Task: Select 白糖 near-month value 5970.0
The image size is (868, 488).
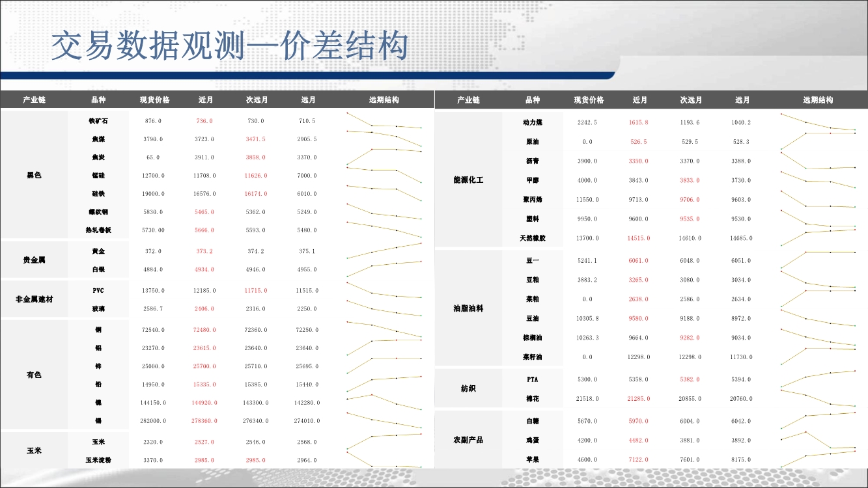Action: [x=639, y=422]
